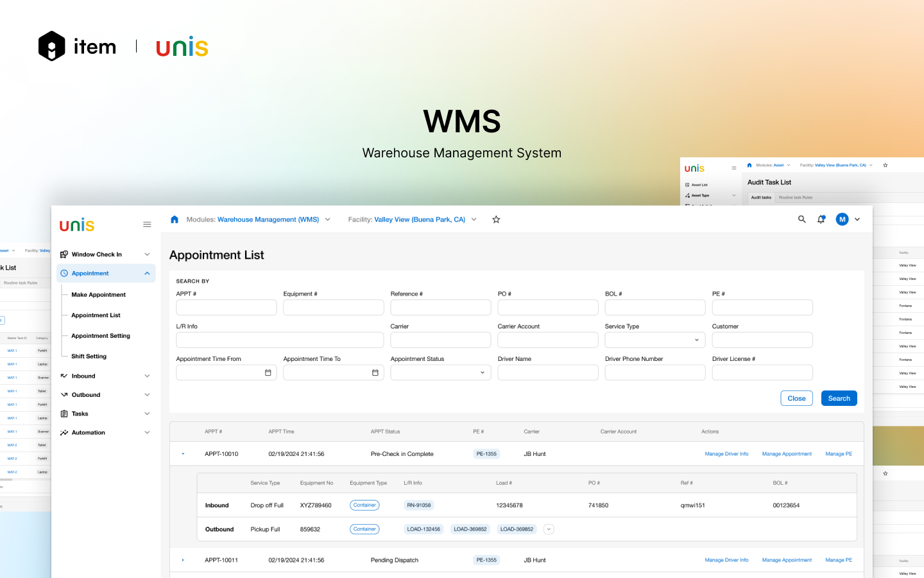Open Appointment Setting menu item
924x578 pixels.
pos(101,336)
